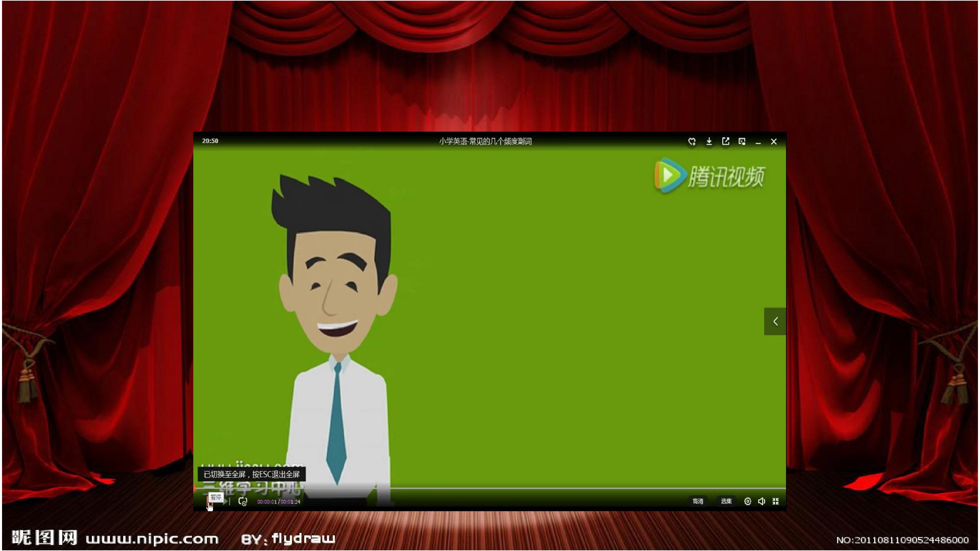This screenshot has height=551, width=980.
Task: Minimize the video player window
Action: [758, 142]
